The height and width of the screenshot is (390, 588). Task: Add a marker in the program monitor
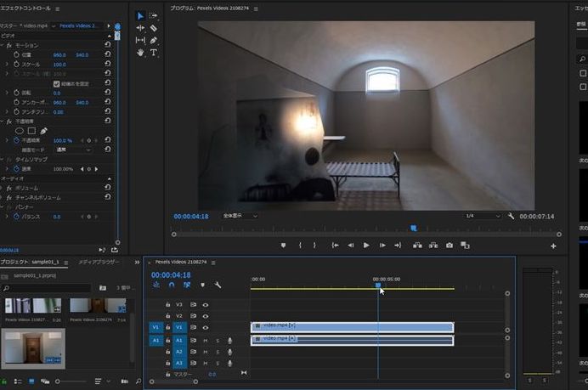284,246
